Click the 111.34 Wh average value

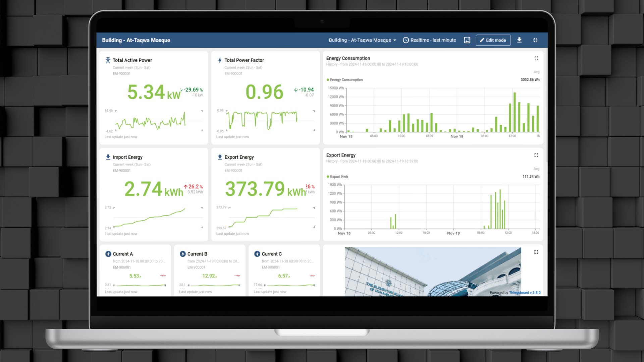[x=531, y=177]
